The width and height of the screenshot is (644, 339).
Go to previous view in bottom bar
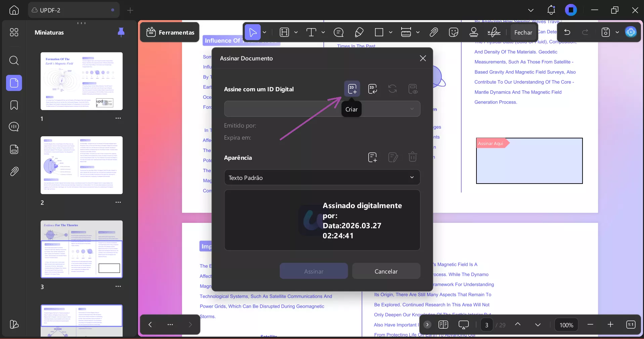[150, 325]
